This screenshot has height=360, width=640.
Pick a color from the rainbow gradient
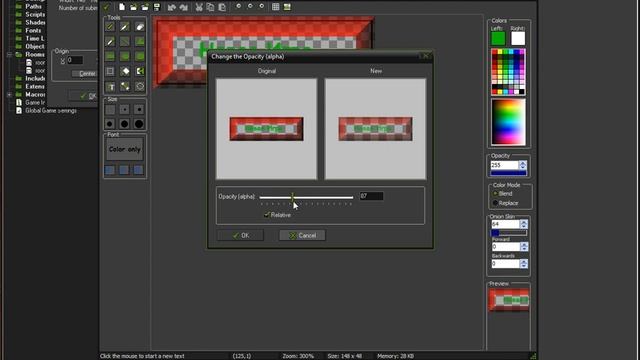508,122
